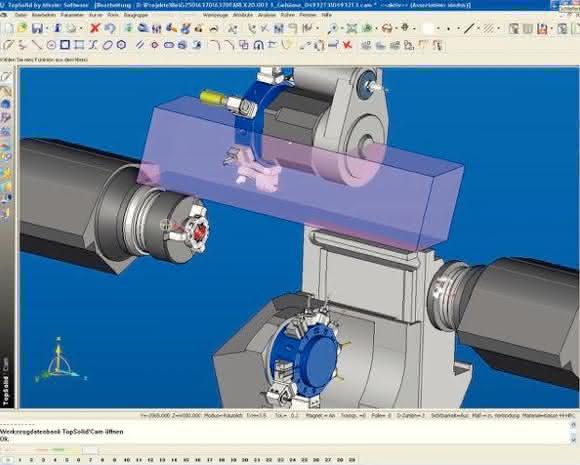The height and width of the screenshot is (465, 580).
Task: Click the red X icon in second toolbar
Action: (347, 45)
